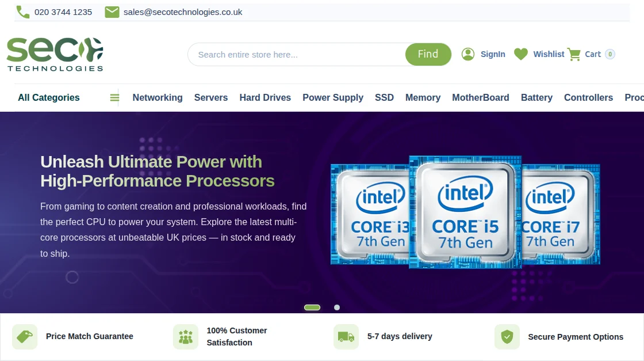Click the Wishlist heart icon

[521, 54]
